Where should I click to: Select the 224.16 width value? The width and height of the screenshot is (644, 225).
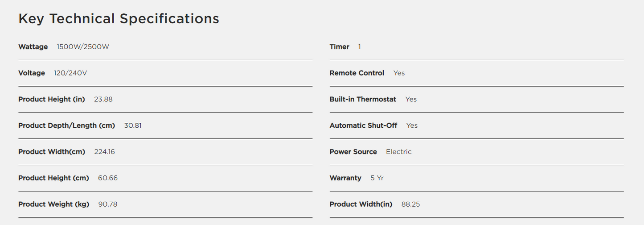(x=104, y=152)
